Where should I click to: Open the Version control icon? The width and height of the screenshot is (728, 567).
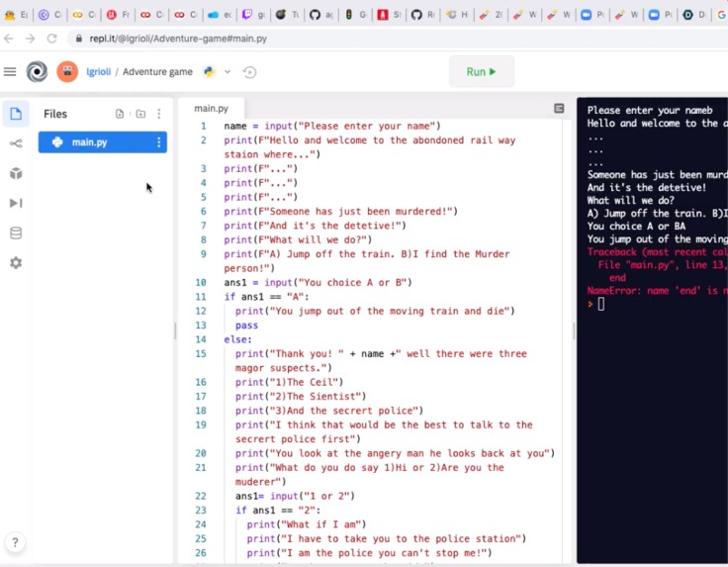coord(16,143)
